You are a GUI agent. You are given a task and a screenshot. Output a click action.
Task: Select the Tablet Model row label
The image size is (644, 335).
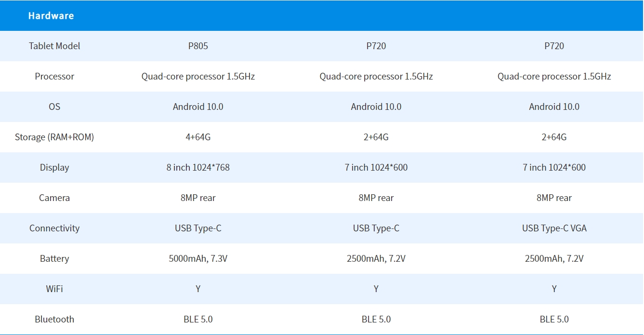54,46
